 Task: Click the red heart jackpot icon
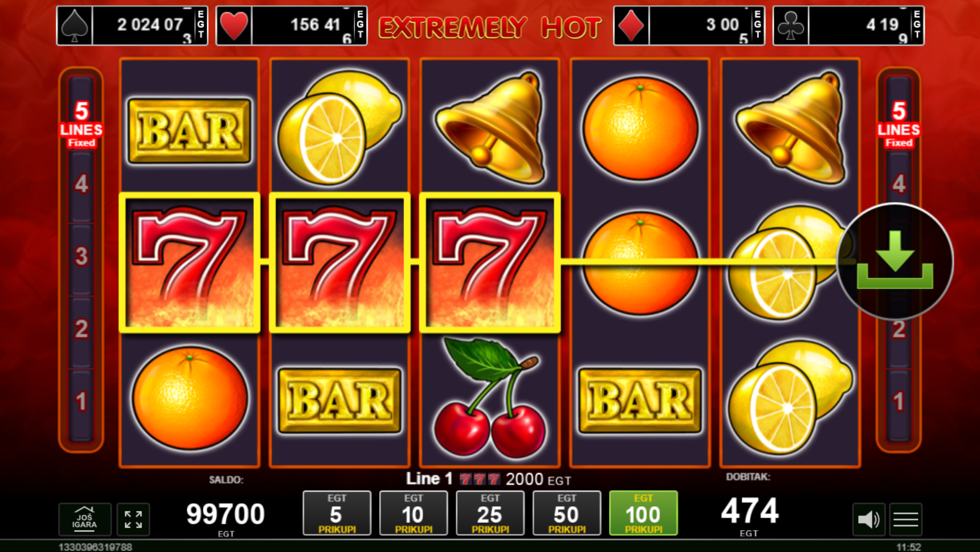(x=234, y=26)
